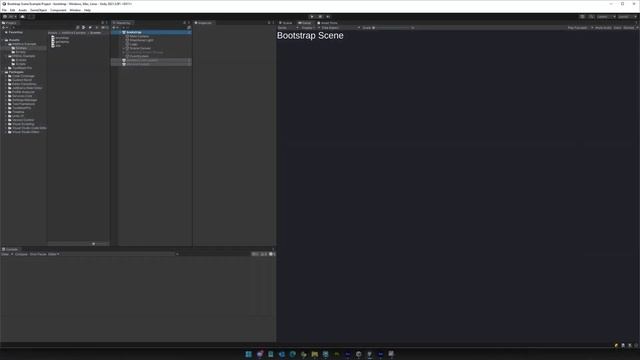Toggle Error Pause in Console toolbar
Image resolution: width=640 pixels, height=360 pixels.
pos(38,254)
